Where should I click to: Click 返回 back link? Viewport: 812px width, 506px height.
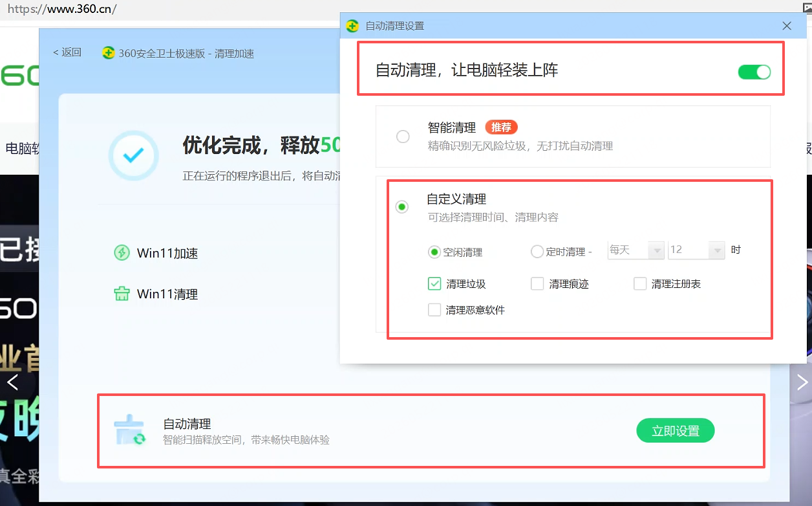67,52
